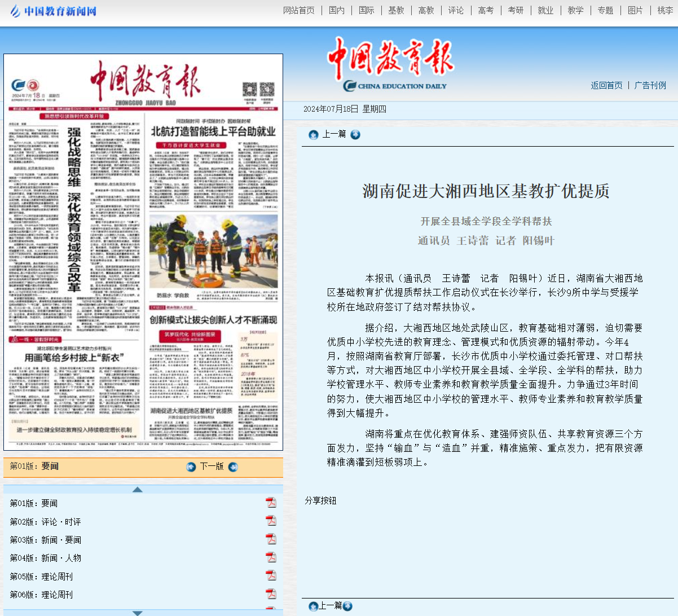Open 北航打造智能线上平台助就业 article on the page image
The height and width of the screenshot is (616, 678).
tap(213, 131)
